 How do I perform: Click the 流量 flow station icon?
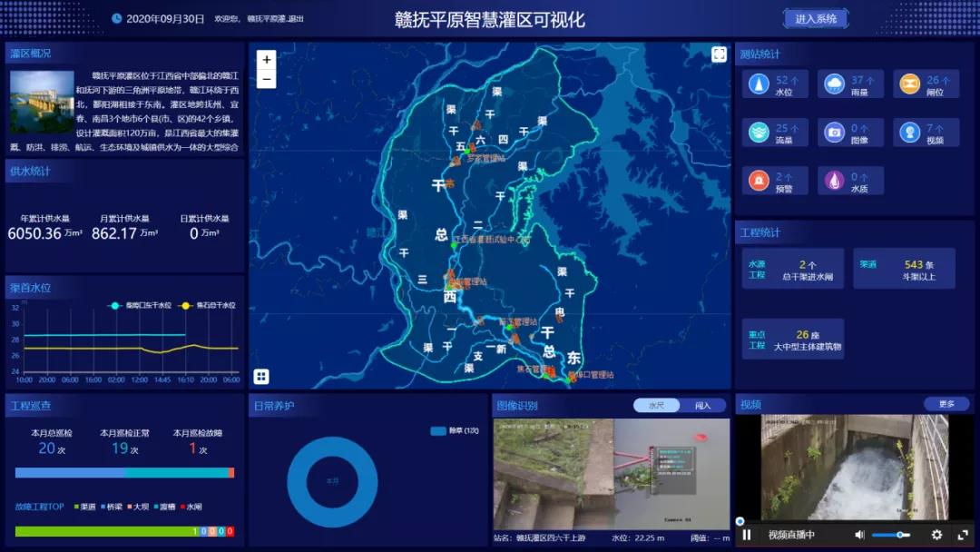[759, 133]
